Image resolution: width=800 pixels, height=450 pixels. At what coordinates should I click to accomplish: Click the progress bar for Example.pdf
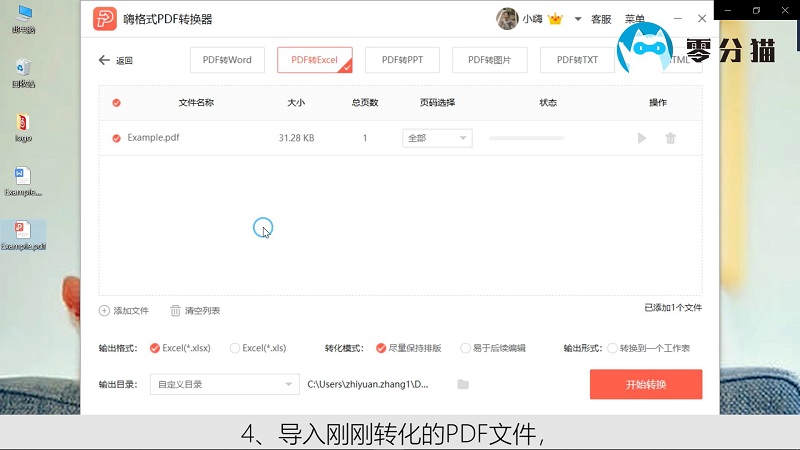[x=527, y=138]
